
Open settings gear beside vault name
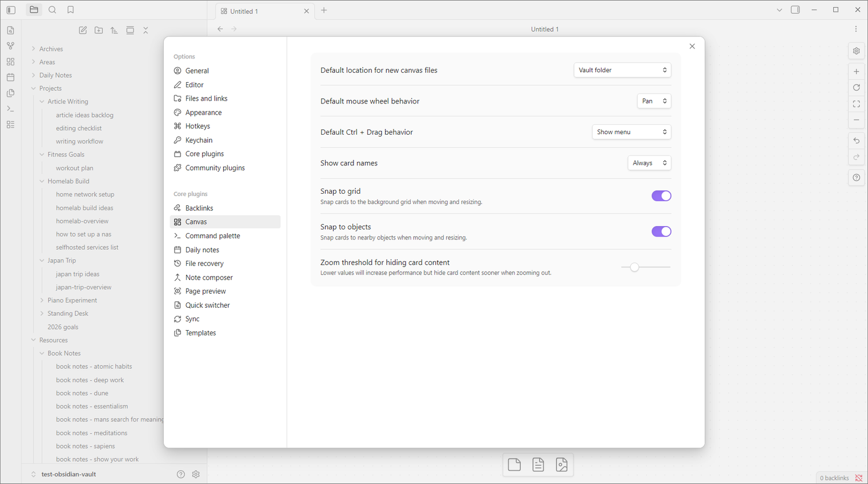(x=196, y=474)
